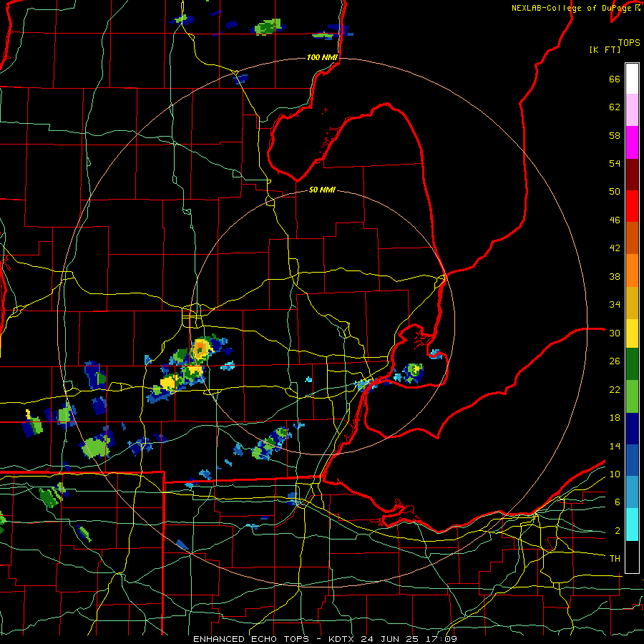
Task: Click the white 66 kft legend swatch
Action: (x=632, y=79)
